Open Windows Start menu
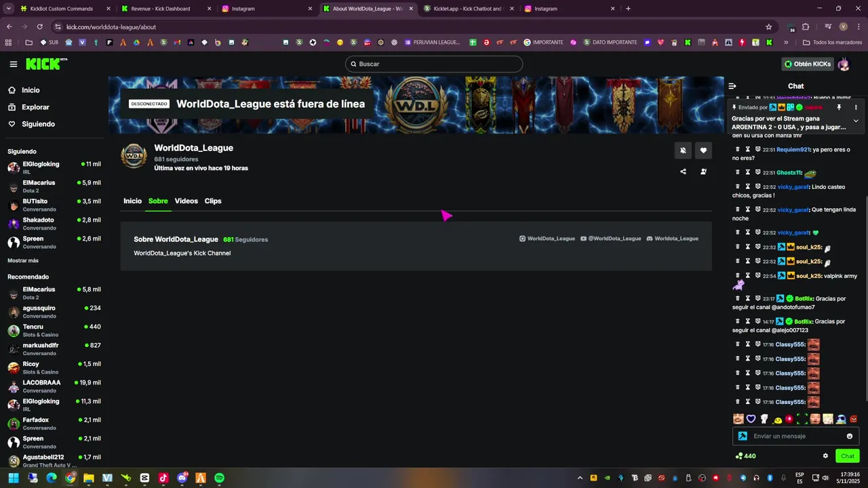Screen dimensions: 868x488 point(14,478)
